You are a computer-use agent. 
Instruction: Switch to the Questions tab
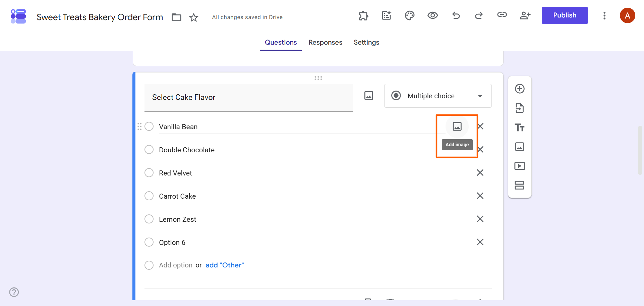[x=281, y=43]
